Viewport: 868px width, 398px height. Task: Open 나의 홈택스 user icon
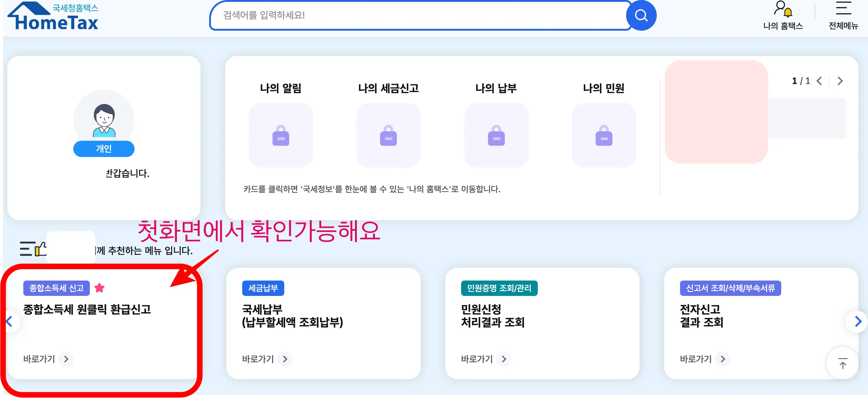click(783, 10)
